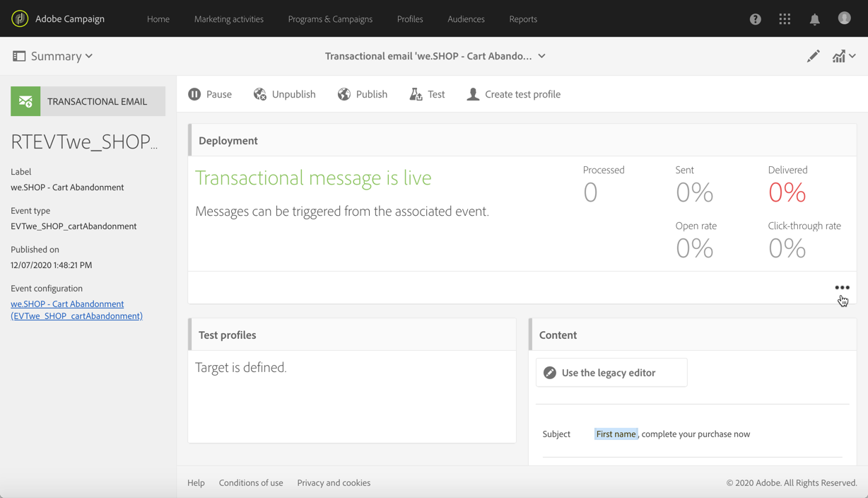
Task: Click the Open rate 0% value
Action: click(694, 248)
